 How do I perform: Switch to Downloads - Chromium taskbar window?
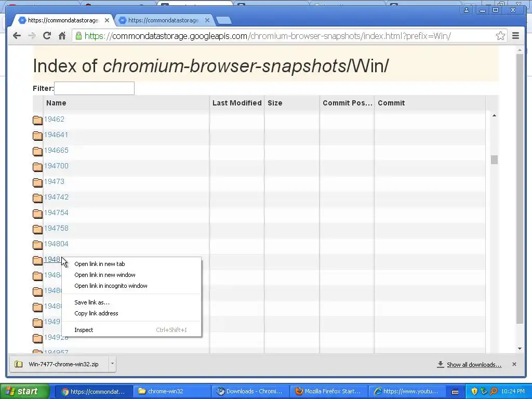(x=250, y=391)
